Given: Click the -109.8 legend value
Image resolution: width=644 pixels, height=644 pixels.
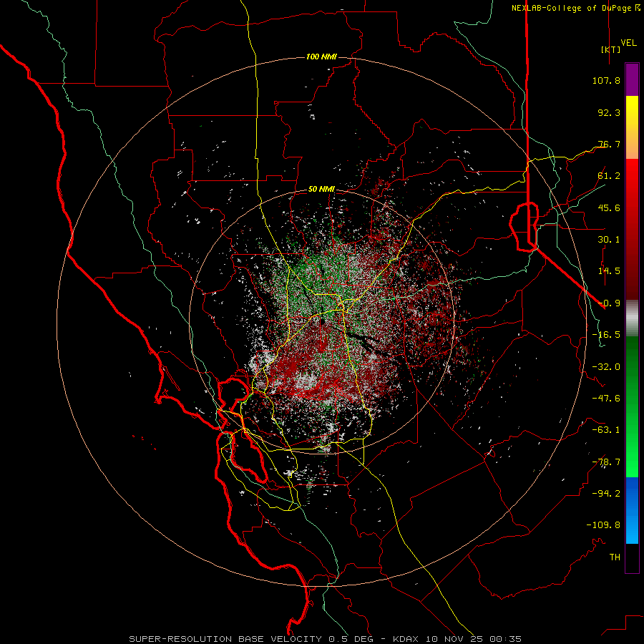Looking at the screenshot, I should pos(603,525).
